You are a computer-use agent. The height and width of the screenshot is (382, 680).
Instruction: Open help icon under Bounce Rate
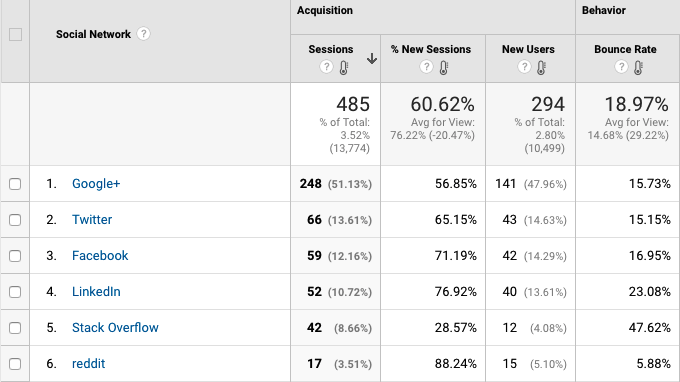[621, 66]
